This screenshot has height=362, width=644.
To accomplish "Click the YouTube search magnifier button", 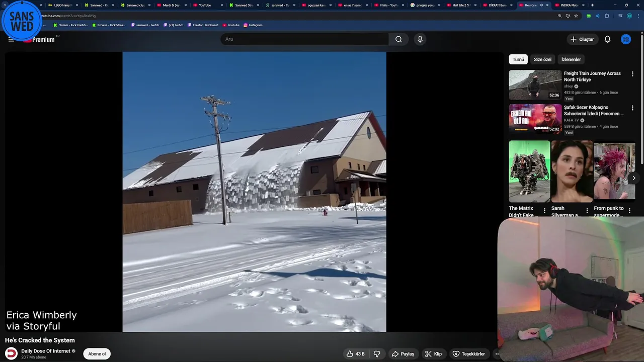I will tap(398, 39).
